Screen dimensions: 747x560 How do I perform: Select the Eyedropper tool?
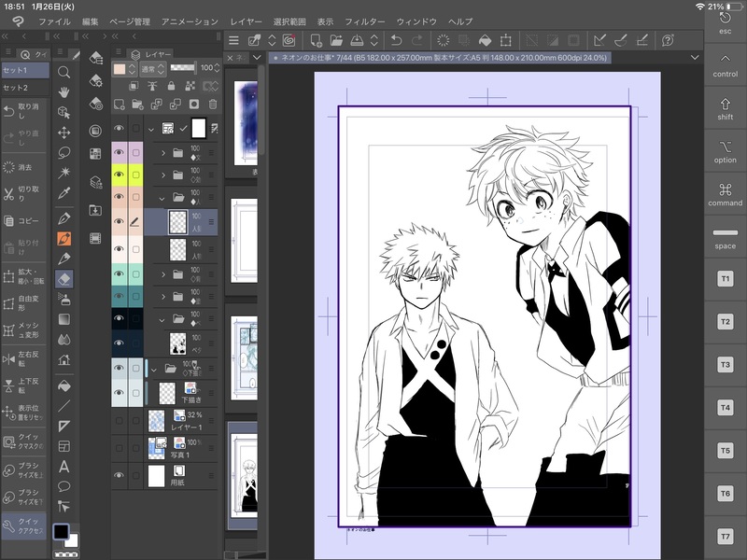[x=63, y=193]
